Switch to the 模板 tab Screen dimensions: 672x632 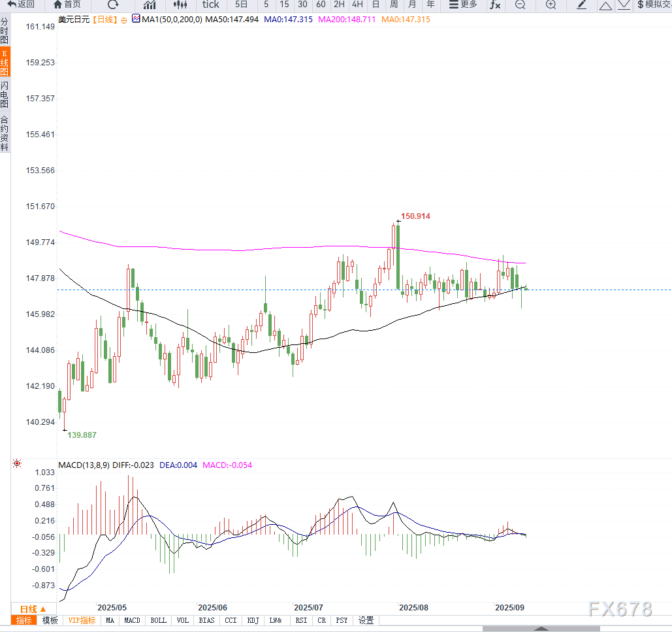[x=50, y=620]
